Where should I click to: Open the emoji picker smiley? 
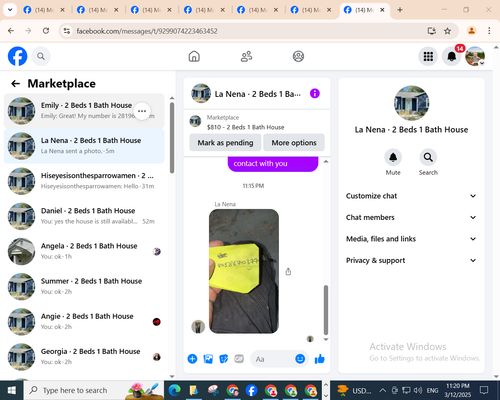300,359
